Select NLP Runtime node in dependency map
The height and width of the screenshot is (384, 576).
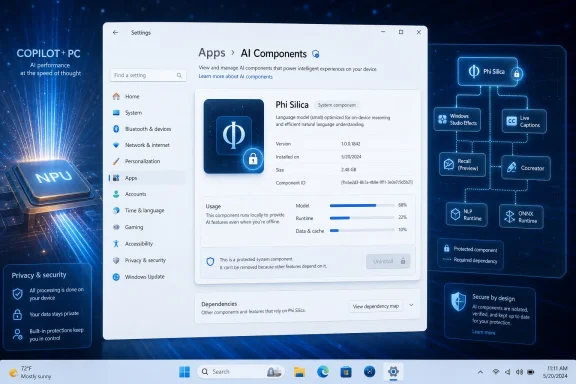click(467, 214)
